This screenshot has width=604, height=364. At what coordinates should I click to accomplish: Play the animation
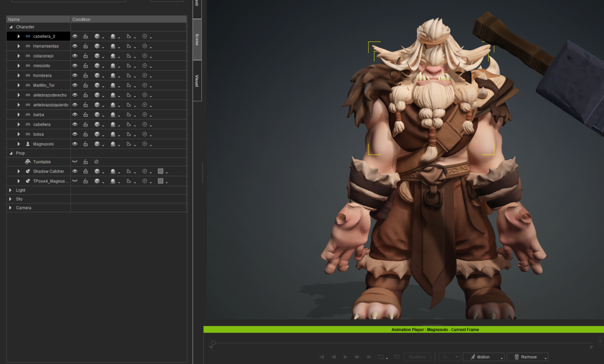345,357
